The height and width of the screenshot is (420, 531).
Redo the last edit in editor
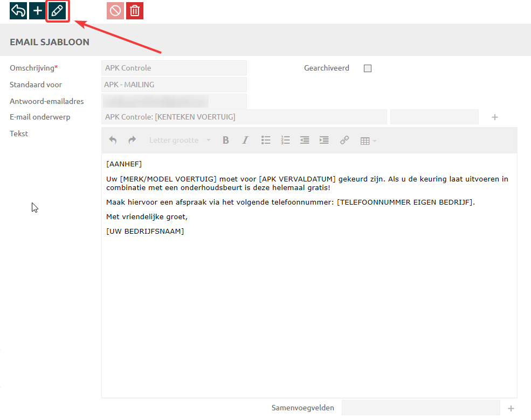132,140
